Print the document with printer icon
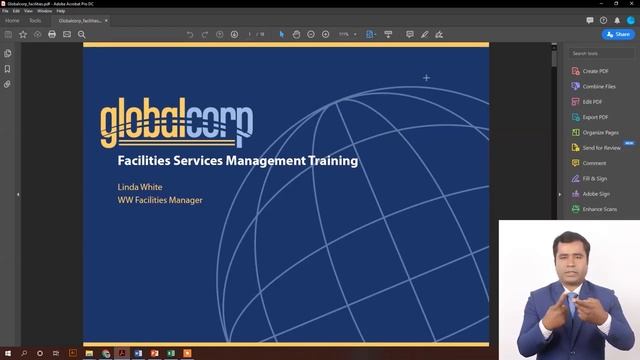Screen dimensions: 640x360 [x=52, y=35]
